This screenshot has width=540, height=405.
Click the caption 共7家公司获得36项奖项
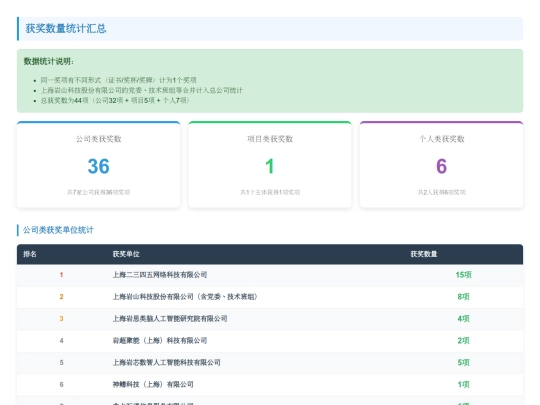[x=98, y=192]
